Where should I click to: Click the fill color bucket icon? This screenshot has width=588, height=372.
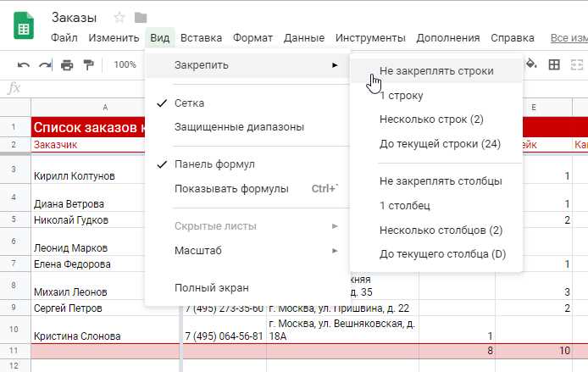click(x=531, y=64)
